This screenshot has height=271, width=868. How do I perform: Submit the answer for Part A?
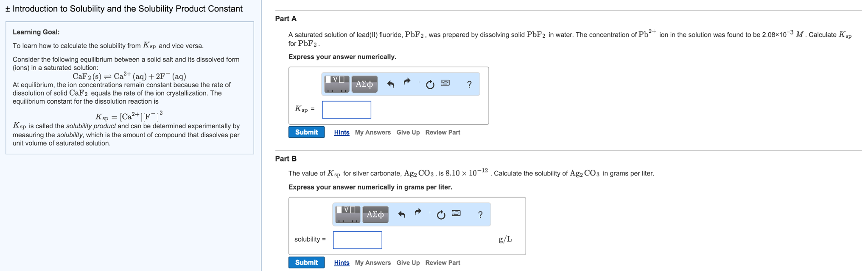tap(306, 132)
